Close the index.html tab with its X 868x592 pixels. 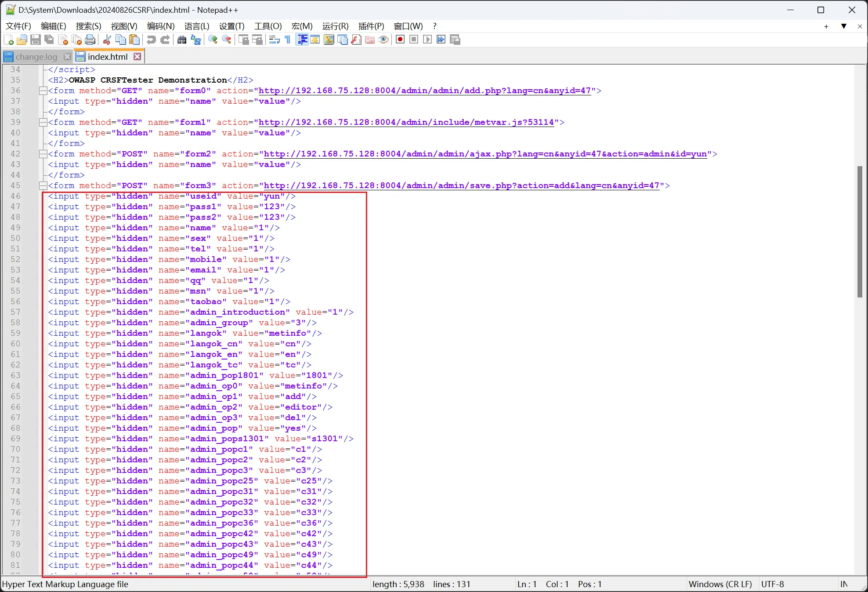137,57
